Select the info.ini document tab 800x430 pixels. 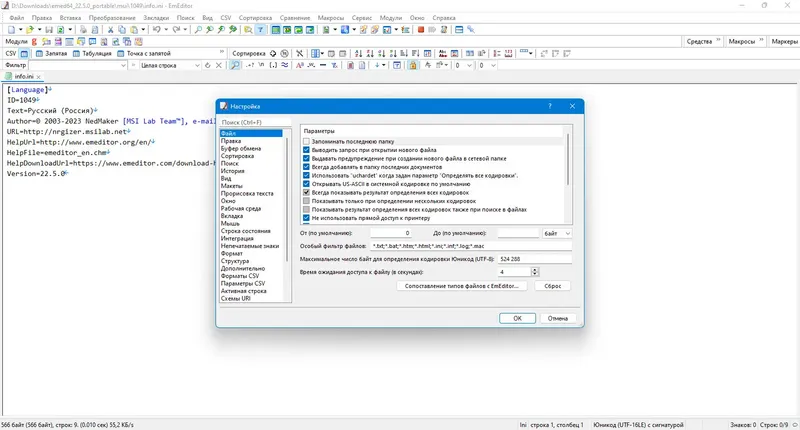23,77
